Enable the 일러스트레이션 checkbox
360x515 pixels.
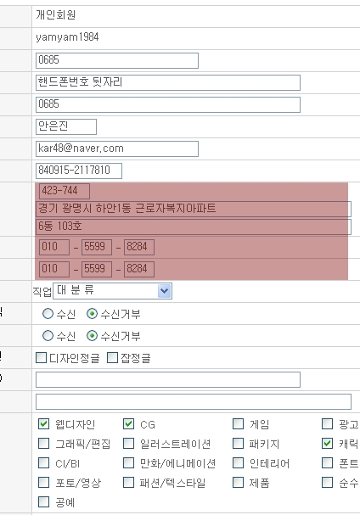(128, 443)
